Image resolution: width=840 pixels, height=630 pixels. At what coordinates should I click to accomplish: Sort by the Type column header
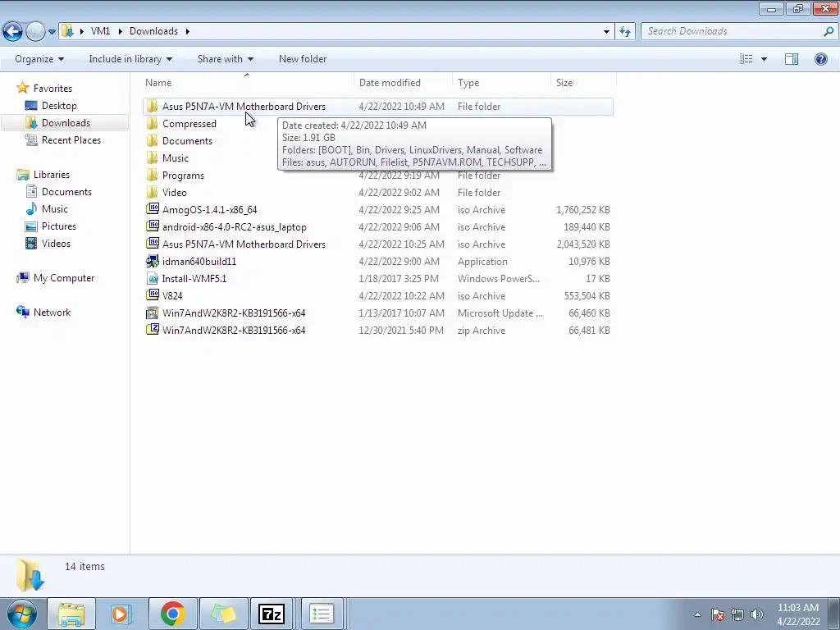point(468,83)
